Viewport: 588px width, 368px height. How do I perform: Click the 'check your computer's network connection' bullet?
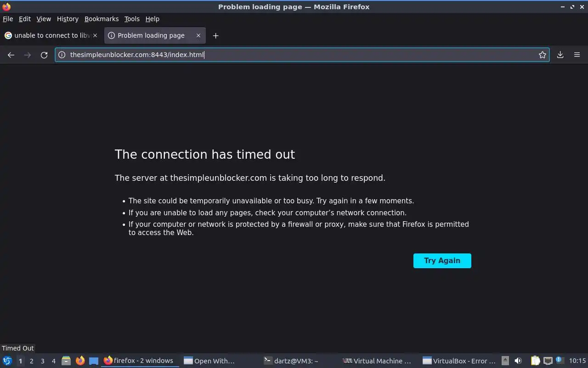click(x=267, y=213)
